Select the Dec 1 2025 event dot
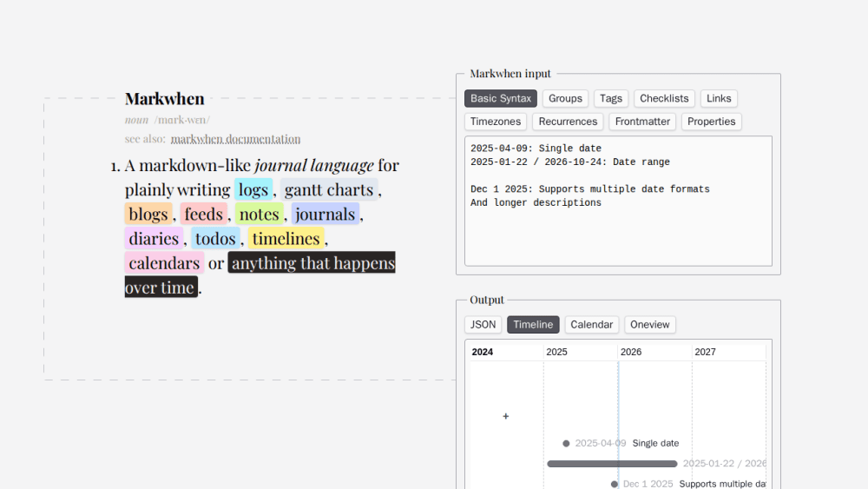Screen dimensions: 868x489 [x=614, y=484]
